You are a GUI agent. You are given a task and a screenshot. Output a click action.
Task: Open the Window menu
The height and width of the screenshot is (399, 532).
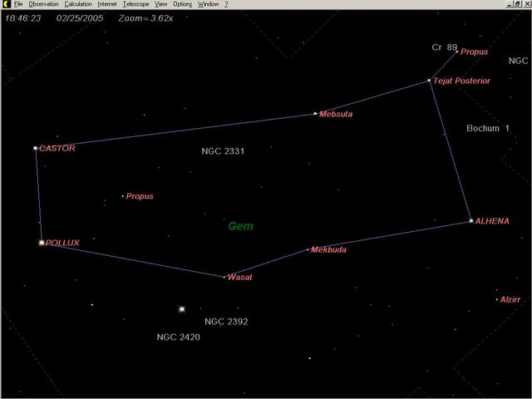tap(208, 4)
